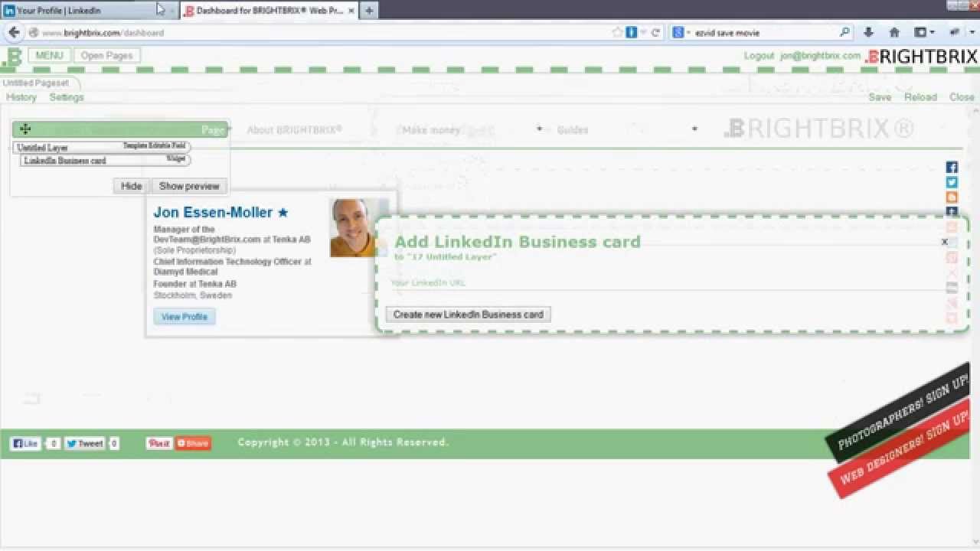
Task: Close the Dashboard for BRIGHTBRIX tab
Action: coord(351,11)
